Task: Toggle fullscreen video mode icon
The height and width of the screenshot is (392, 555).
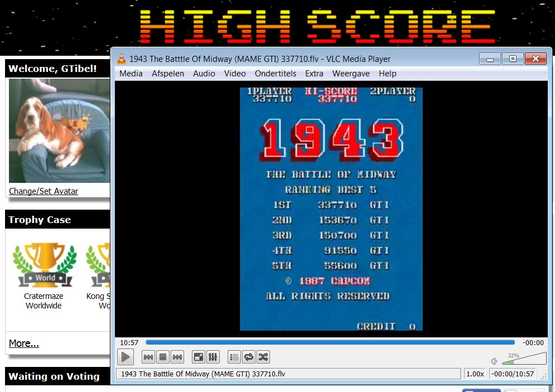Action: [199, 357]
